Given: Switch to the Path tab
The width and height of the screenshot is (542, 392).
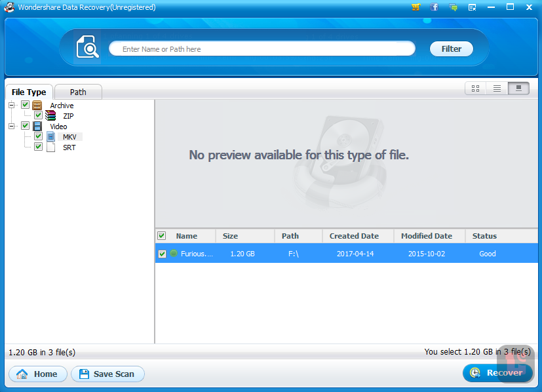Looking at the screenshot, I should tap(78, 92).
